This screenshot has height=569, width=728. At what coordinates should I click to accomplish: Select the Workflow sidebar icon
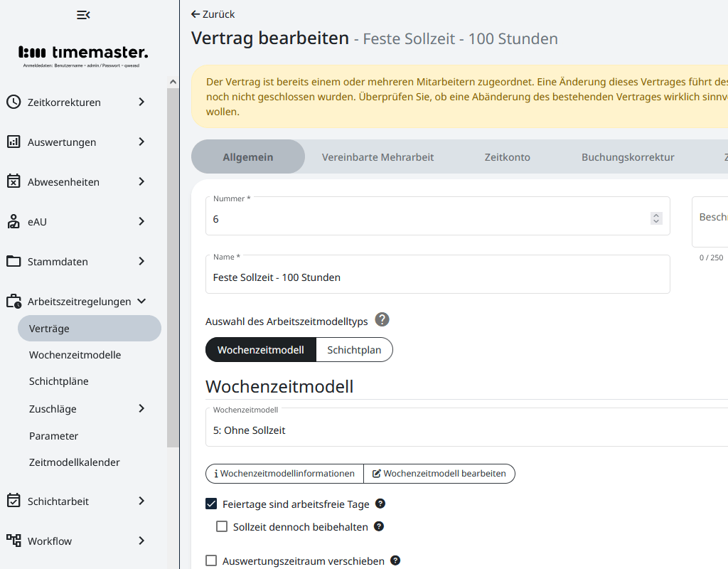coord(14,541)
